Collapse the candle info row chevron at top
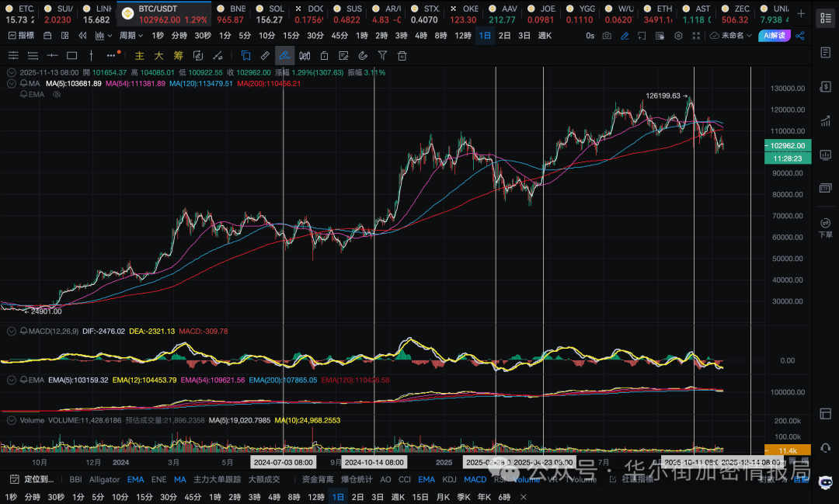The width and height of the screenshot is (839, 504). tap(11, 72)
